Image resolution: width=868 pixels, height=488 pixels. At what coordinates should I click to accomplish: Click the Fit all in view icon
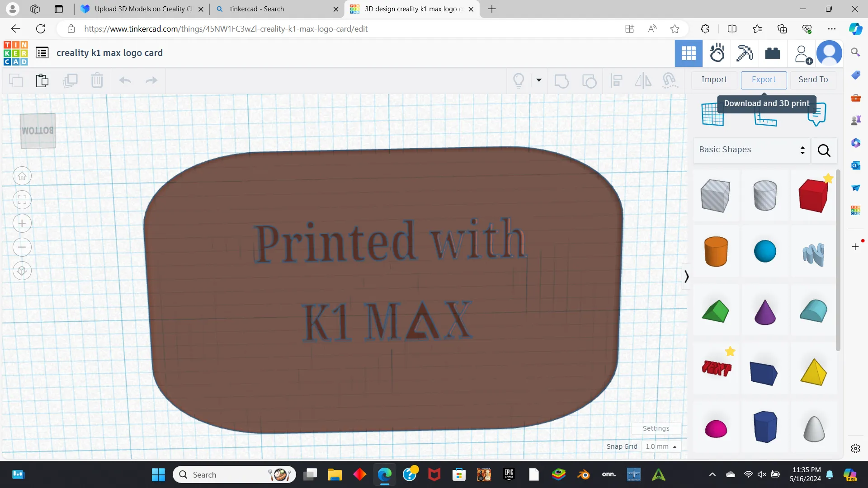(22, 200)
